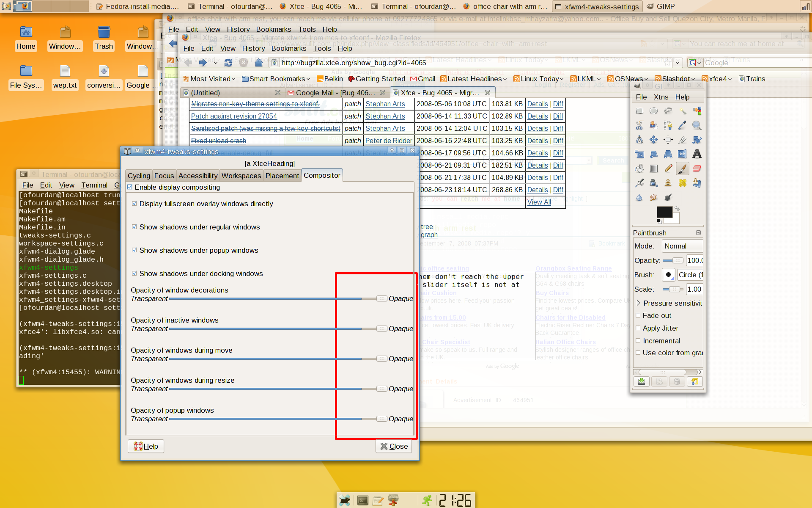The image size is (812, 508).
Task: Select the Zoom magnifier tool
Action: [x=697, y=125]
